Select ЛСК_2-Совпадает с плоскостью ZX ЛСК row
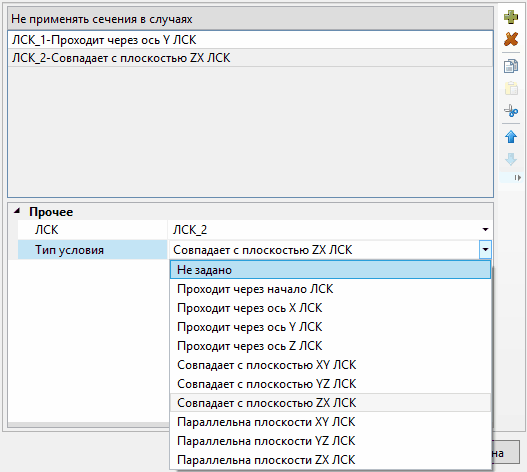Viewport: 527px width, 472px height. tap(250, 58)
